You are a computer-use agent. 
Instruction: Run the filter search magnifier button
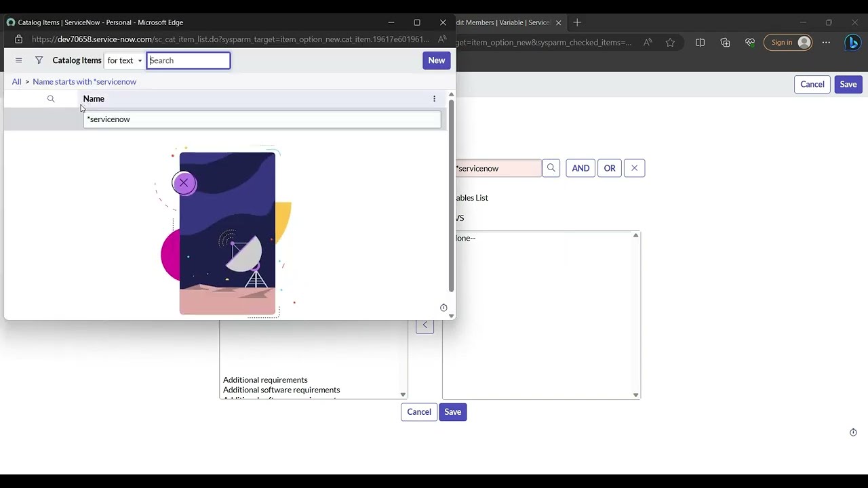[551, 168]
